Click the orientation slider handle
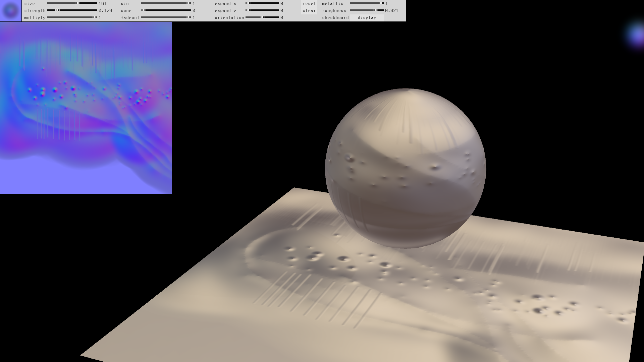Screen dimensions: 644x362 point(262,17)
